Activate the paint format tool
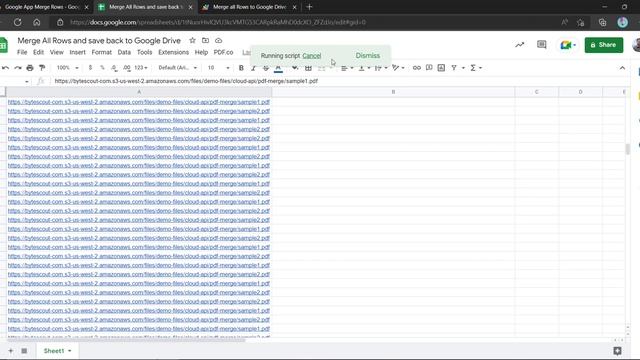Image resolution: width=640 pixels, height=360 pixels. [x=42, y=68]
